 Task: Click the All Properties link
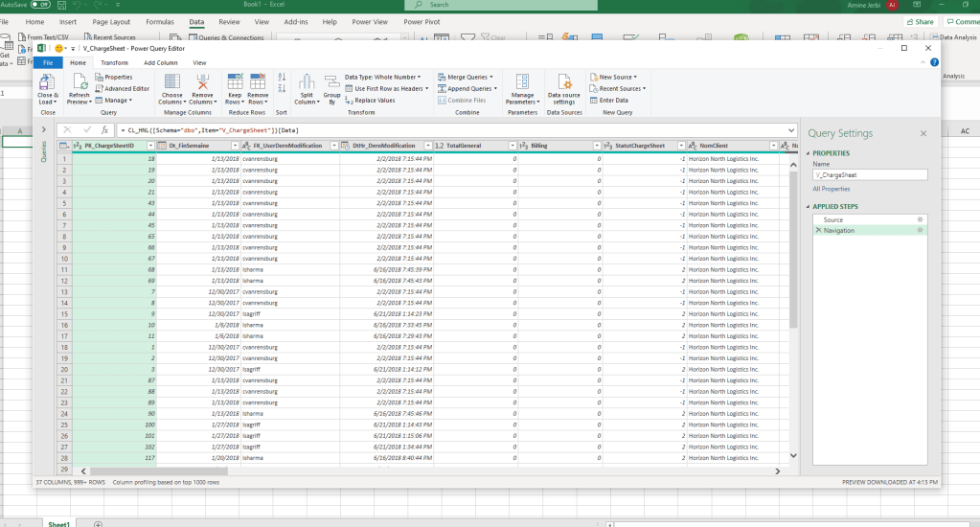pos(831,189)
